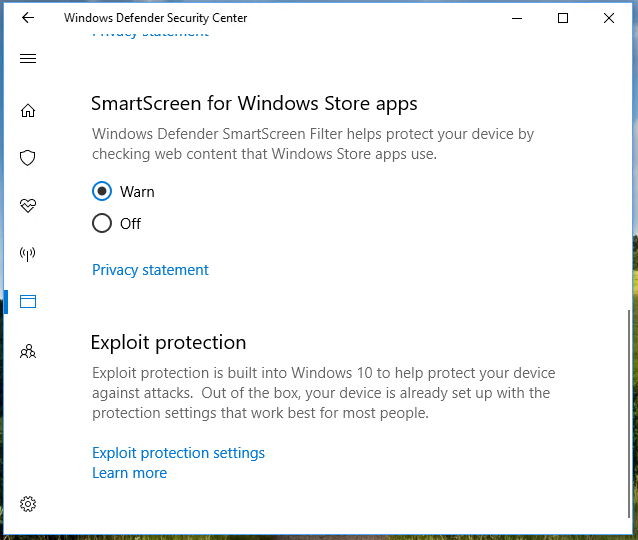The image size is (638, 540).
Task: Click the Learn more link
Action: [129, 473]
